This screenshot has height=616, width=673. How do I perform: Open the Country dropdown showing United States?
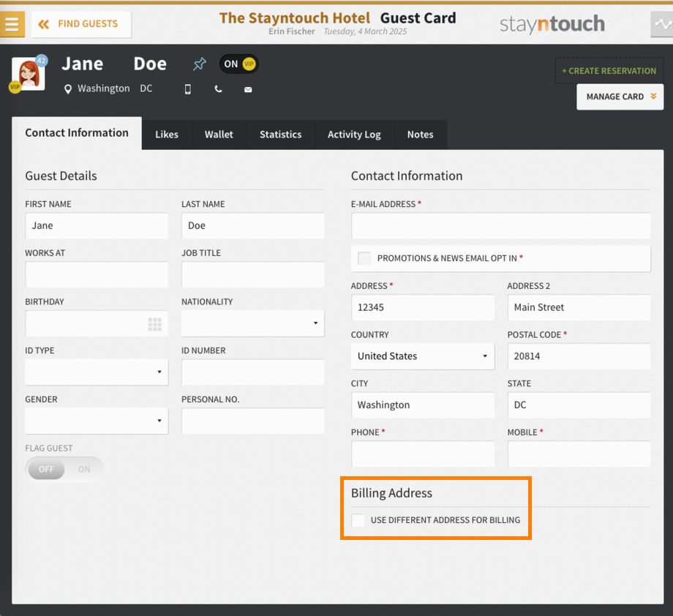click(x=423, y=356)
